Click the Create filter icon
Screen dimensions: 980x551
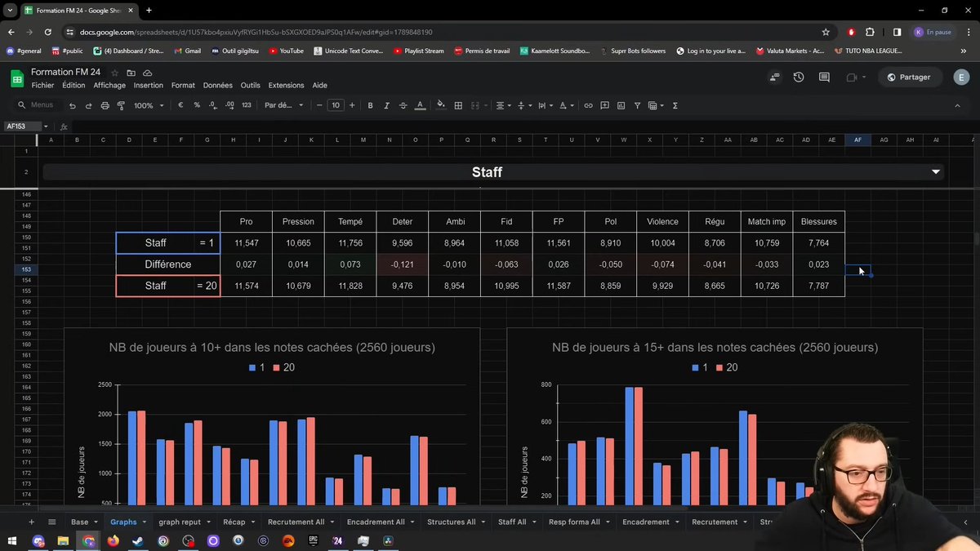click(637, 105)
